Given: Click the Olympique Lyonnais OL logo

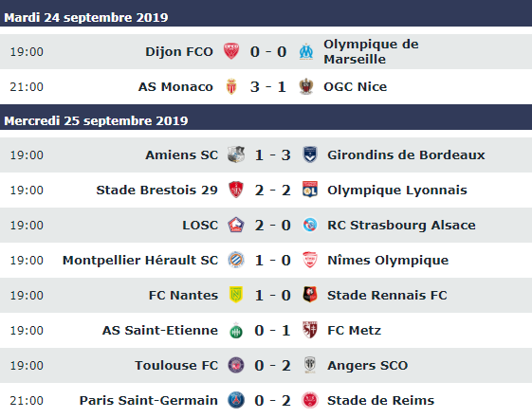Looking at the screenshot, I should (x=310, y=190).
